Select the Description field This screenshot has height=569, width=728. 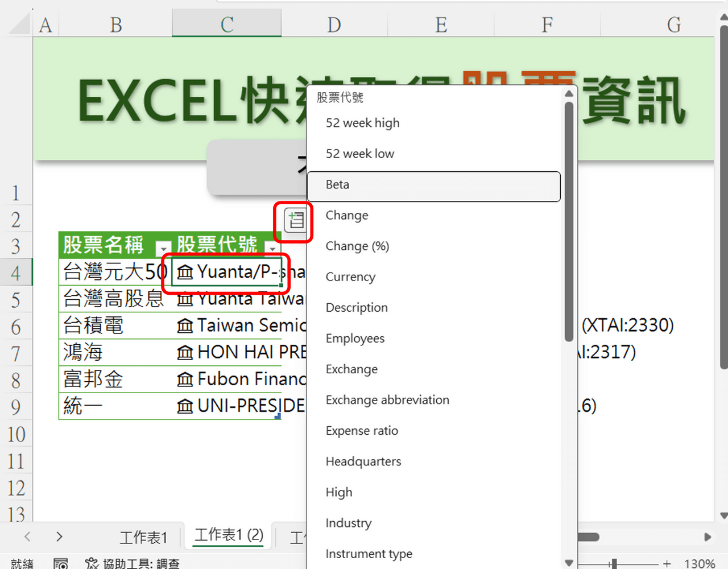click(x=434, y=307)
